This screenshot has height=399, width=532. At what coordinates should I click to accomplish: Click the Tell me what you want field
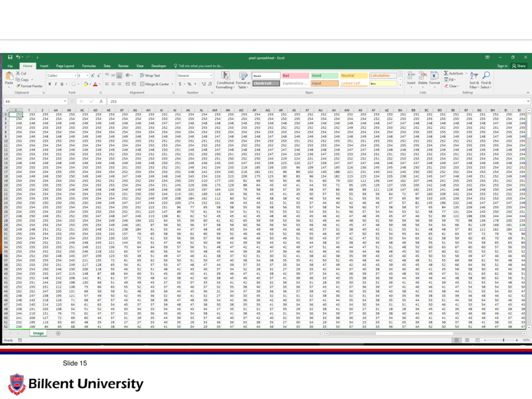(x=198, y=66)
